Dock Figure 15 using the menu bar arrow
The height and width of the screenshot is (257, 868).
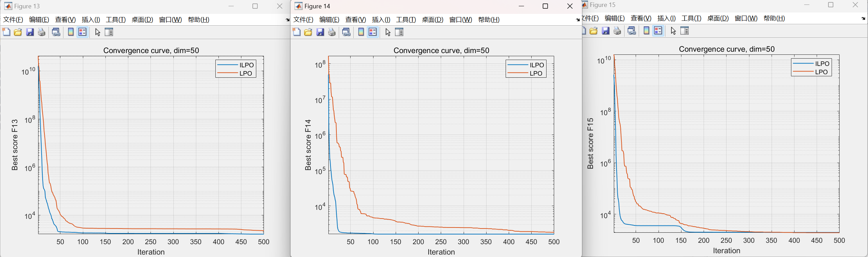tap(863, 18)
